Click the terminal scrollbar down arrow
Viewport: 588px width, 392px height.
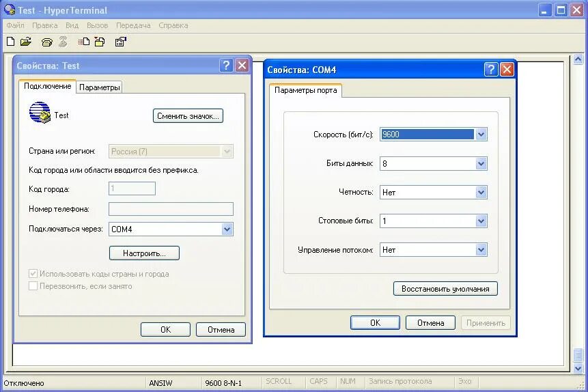point(578,368)
